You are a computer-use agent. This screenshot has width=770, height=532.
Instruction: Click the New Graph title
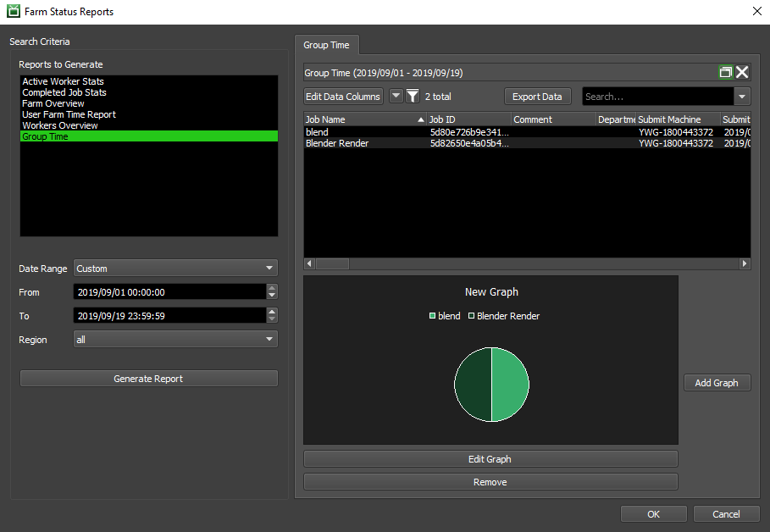pyautogui.click(x=491, y=291)
